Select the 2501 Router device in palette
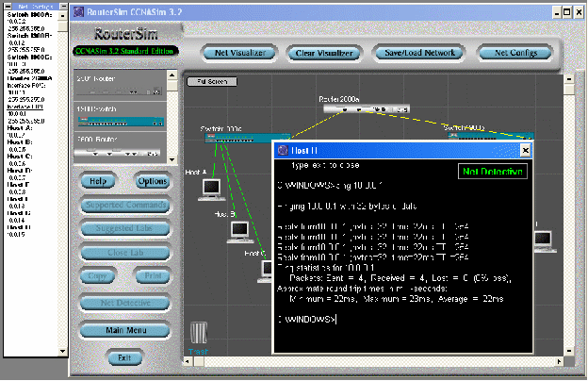 [120, 85]
